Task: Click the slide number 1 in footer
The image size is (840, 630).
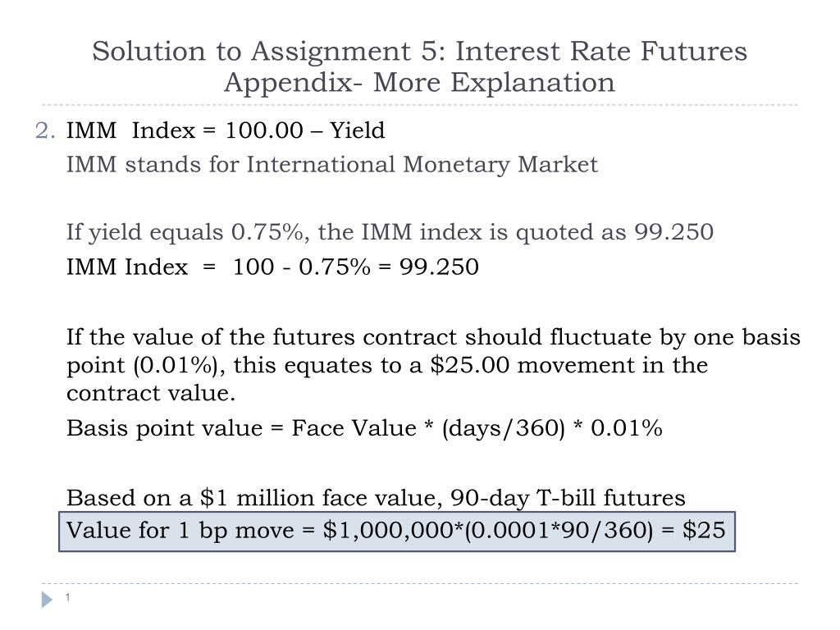Action: [x=67, y=597]
